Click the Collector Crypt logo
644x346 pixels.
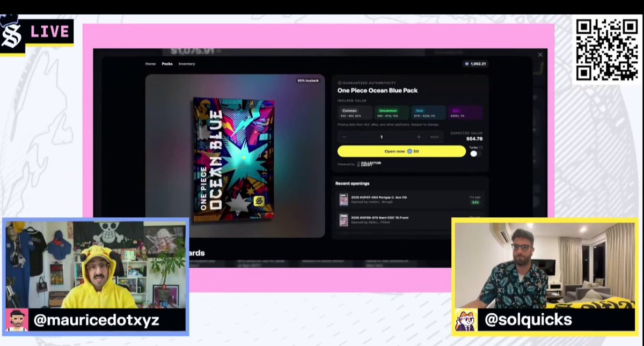(x=369, y=164)
